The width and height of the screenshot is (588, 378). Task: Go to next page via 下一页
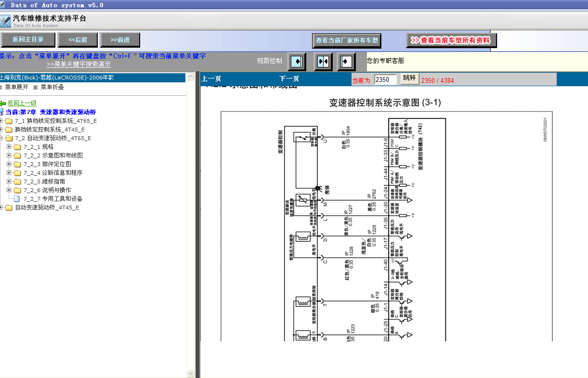[289, 79]
